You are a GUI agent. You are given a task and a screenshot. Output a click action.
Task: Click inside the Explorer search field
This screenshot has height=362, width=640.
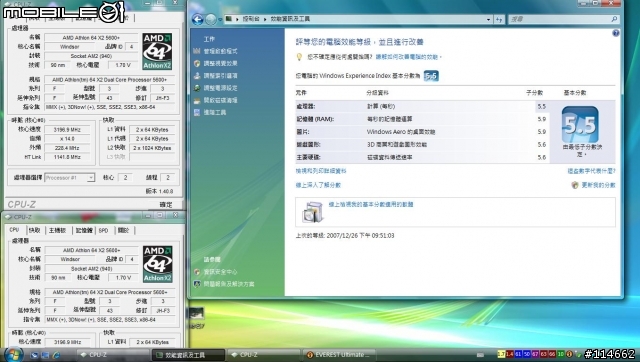[559, 19]
